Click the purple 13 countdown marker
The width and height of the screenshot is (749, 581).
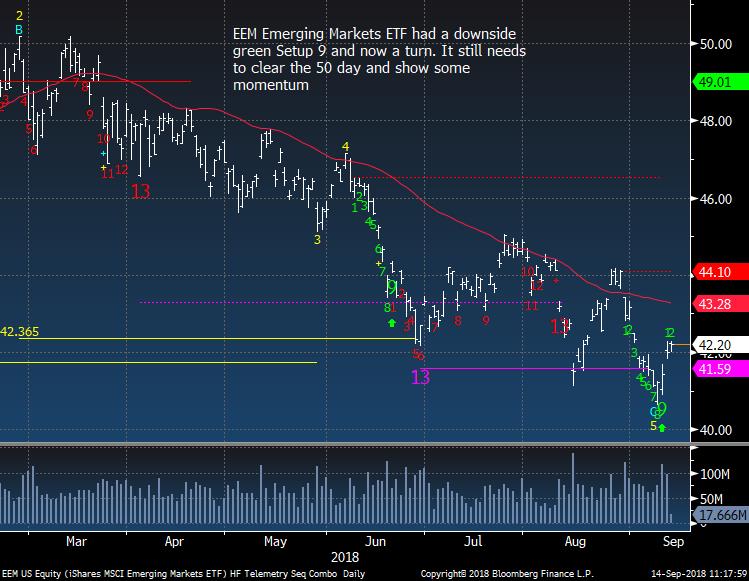[420, 377]
